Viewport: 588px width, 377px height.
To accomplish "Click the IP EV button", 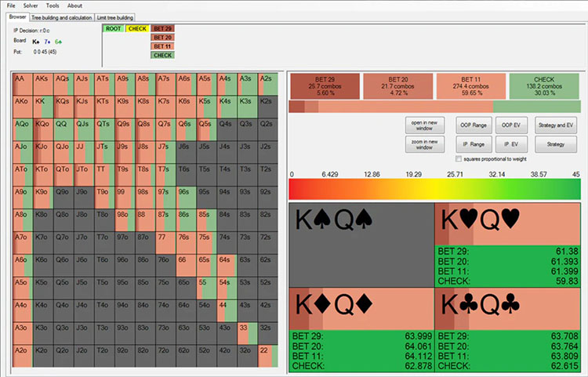I will (x=511, y=144).
